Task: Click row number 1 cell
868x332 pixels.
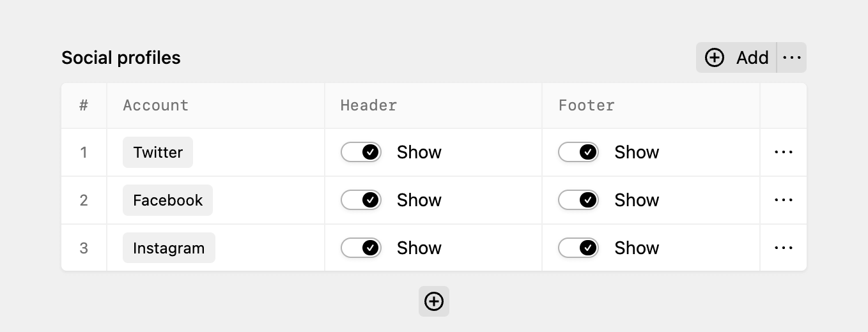Action: pos(84,152)
